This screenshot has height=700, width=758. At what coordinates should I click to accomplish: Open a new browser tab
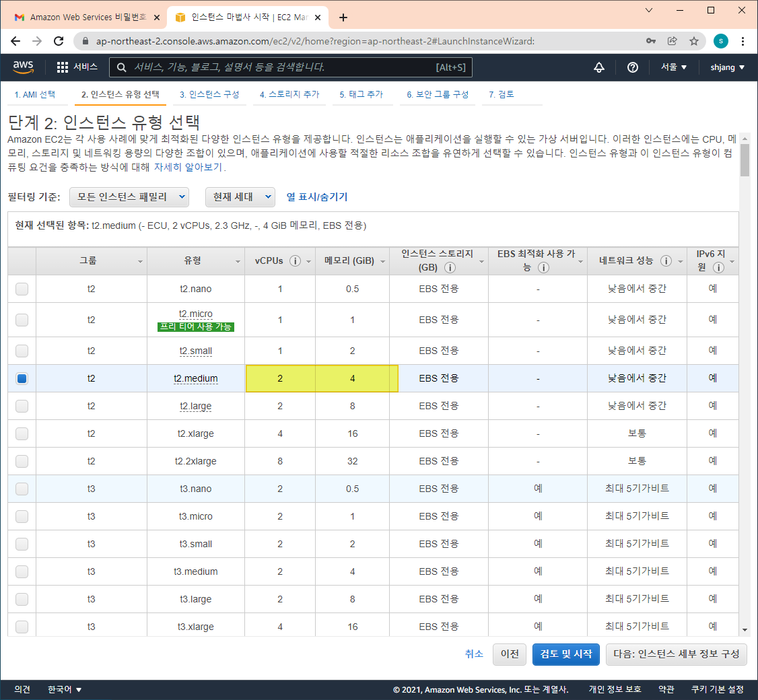click(x=343, y=17)
